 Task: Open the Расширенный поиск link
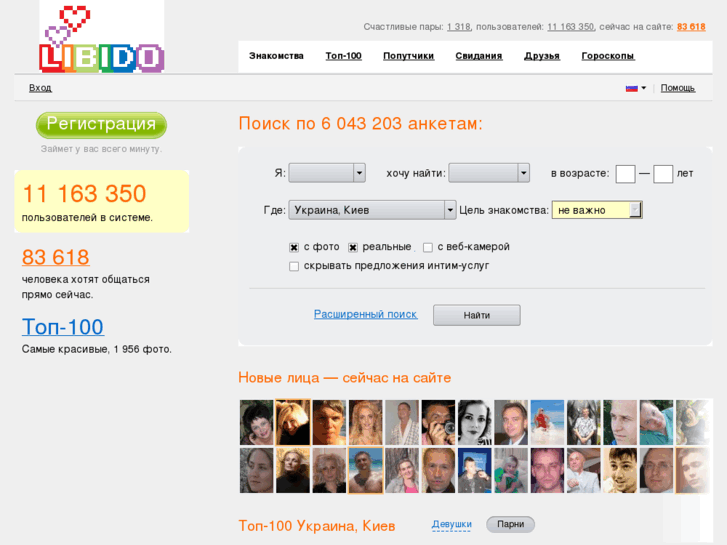tap(365, 314)
